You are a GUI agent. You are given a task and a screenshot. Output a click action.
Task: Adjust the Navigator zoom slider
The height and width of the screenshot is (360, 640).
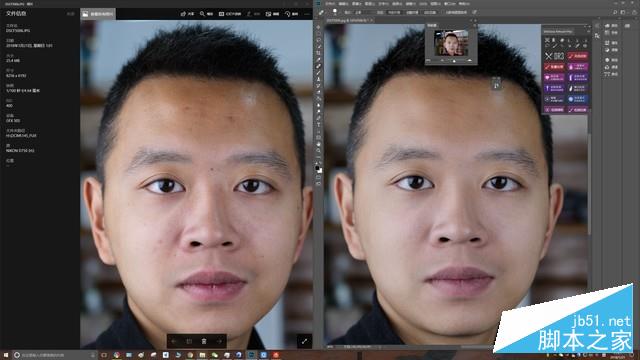tap(454, 61)
